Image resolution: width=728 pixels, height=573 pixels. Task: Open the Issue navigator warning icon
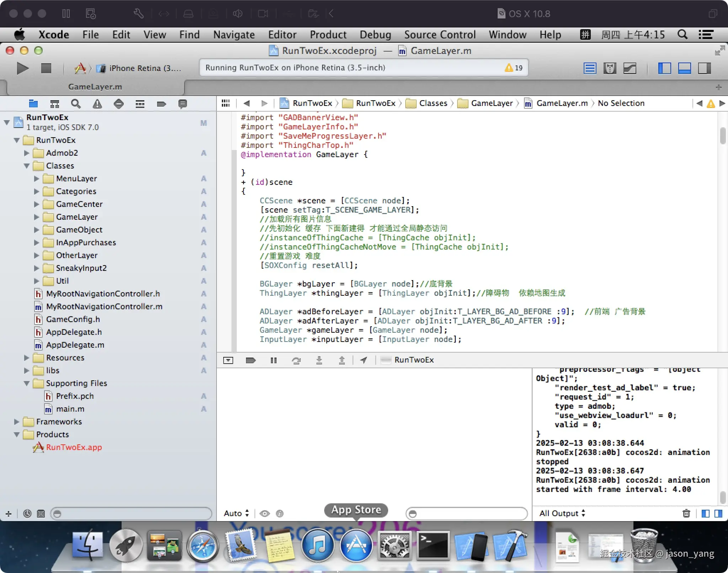[x=97, y=104]
